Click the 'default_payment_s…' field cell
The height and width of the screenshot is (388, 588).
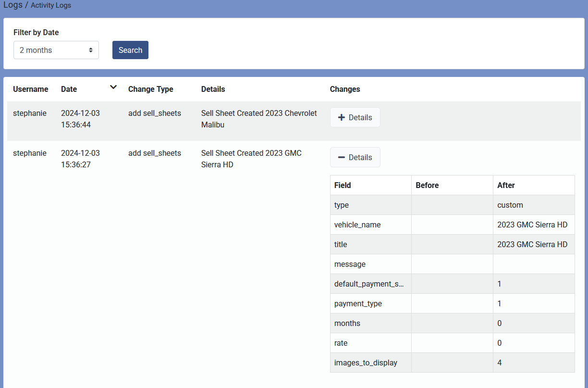pyautogui.click(x=371, y=284)
